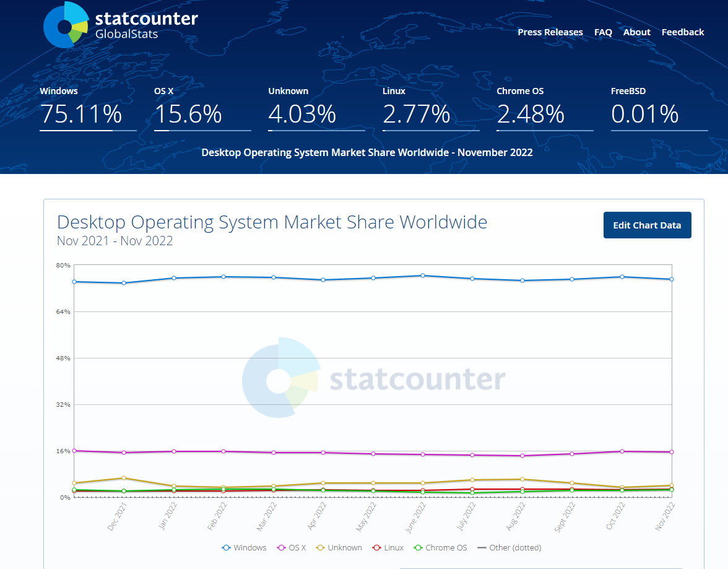Screen dimensions: 728x569
Task: Go to the About page
Action: click(x=636, y=32)
